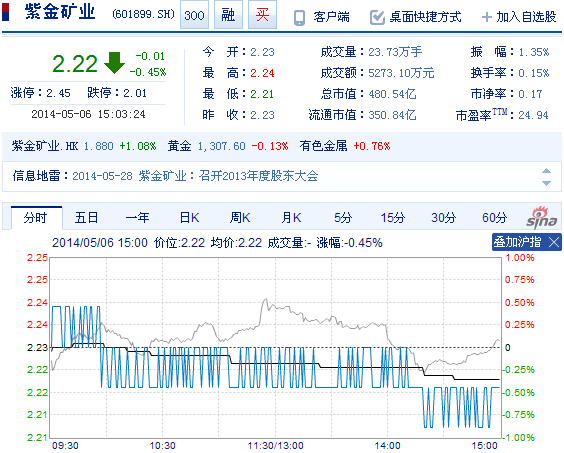Click the current price 2.22
Image resolution: width=564 pixels, height=453 pixels.
click(x=75, y=64)
